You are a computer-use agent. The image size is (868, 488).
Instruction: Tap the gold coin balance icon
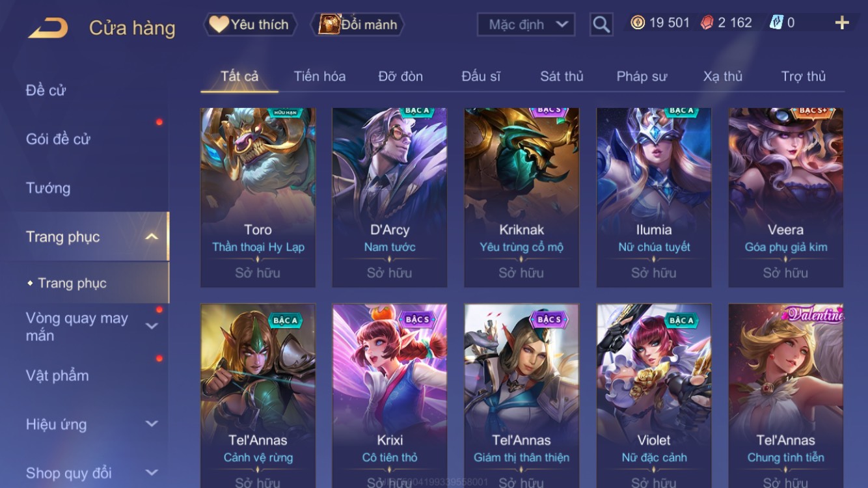(638, 23)
